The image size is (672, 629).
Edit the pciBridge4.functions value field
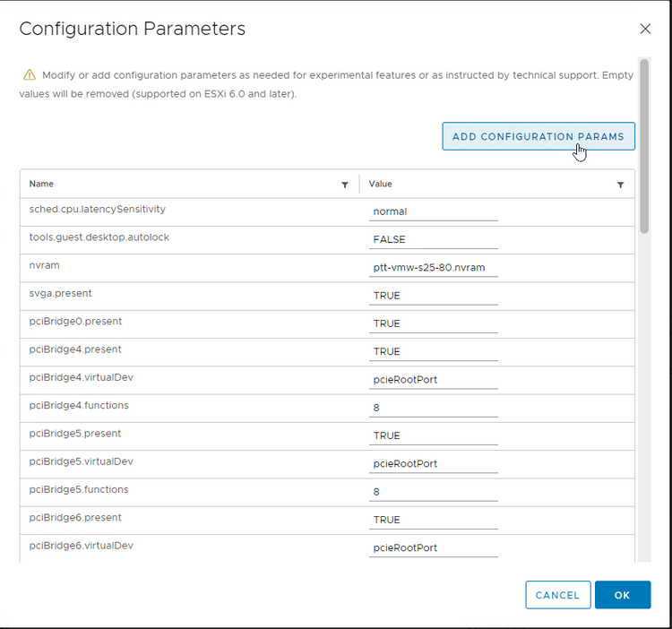point(434,408)
